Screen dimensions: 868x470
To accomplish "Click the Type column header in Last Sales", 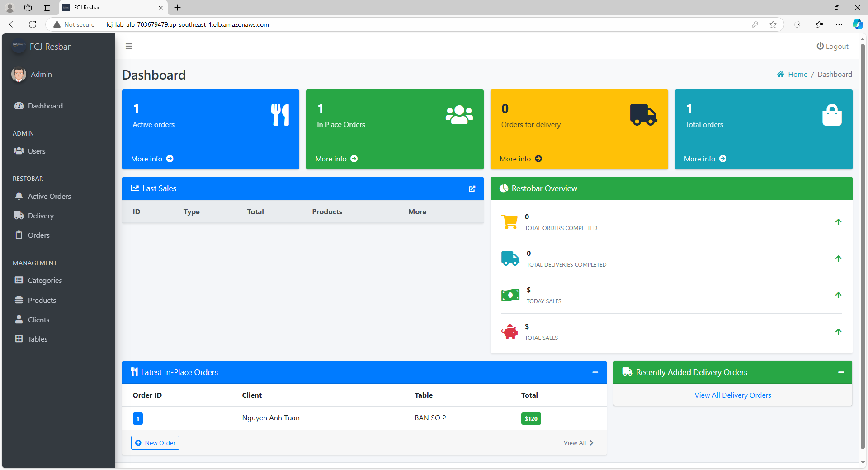I will tap(191, 211).
